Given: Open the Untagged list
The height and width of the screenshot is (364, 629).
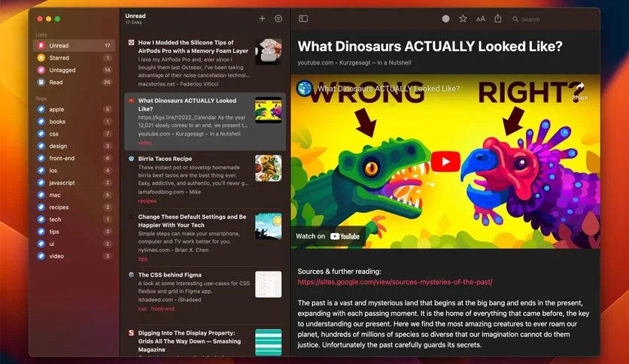Looking at the screenshot, I should click(x=74, y=70).
